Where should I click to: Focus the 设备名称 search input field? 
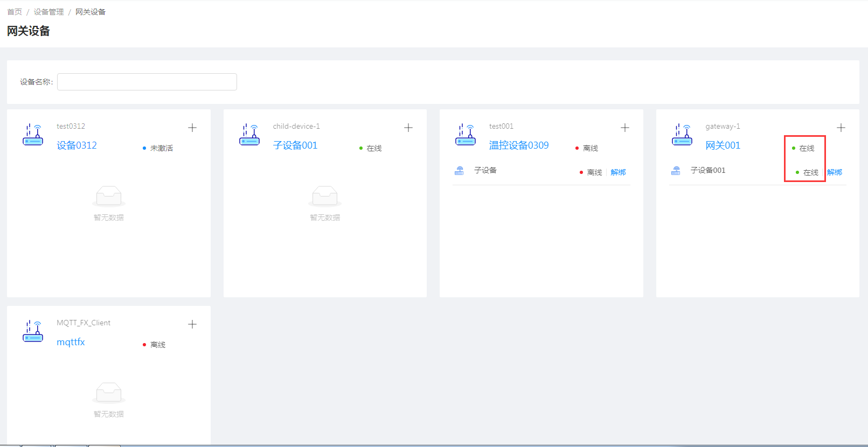(147, 82)
